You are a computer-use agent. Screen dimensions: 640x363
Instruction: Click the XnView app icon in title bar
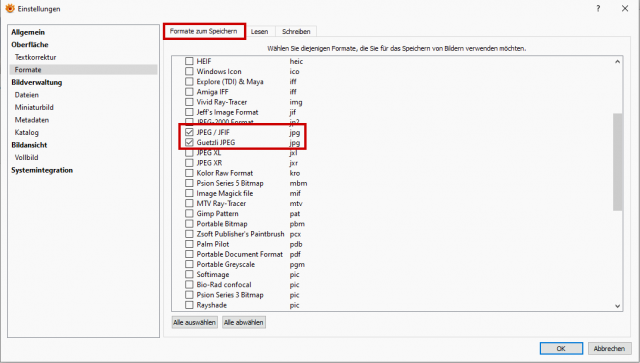[x=10, y=8]
